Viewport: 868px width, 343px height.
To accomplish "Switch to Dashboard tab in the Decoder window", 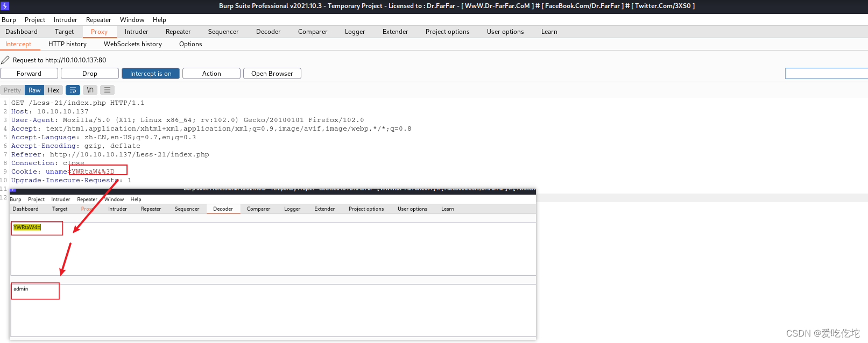I will (25, 209).
